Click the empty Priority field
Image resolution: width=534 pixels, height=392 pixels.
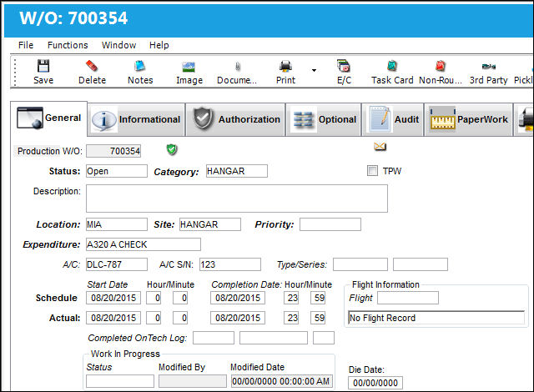[330, 224]
